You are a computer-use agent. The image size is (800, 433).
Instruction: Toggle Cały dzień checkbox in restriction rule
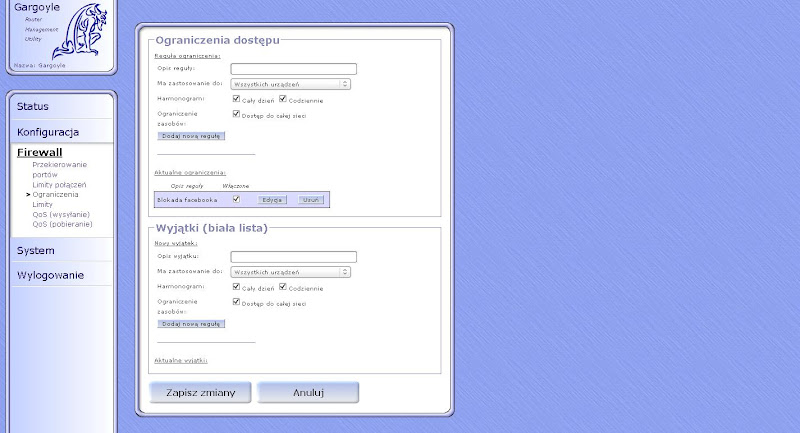click(x=236, y=99)
